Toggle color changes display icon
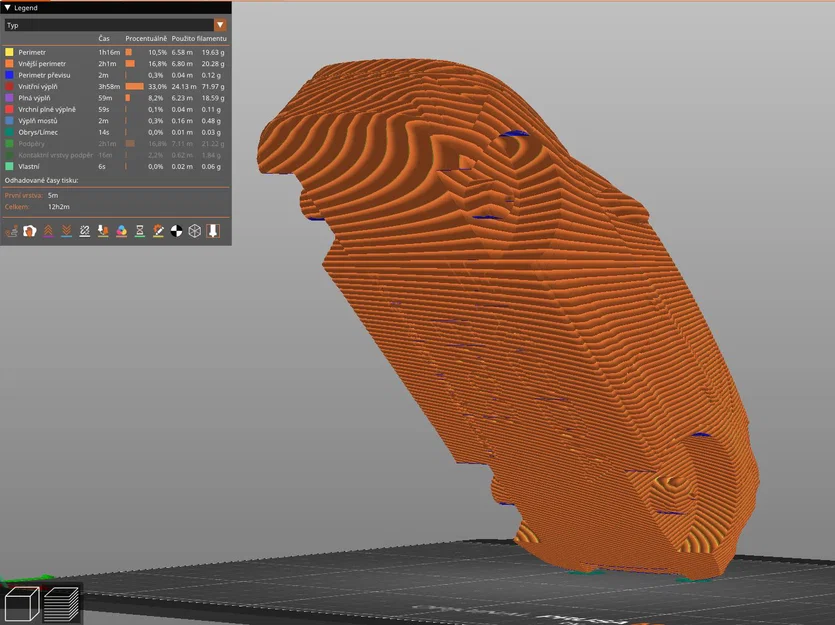835x625 pixels. pos(121,230)
